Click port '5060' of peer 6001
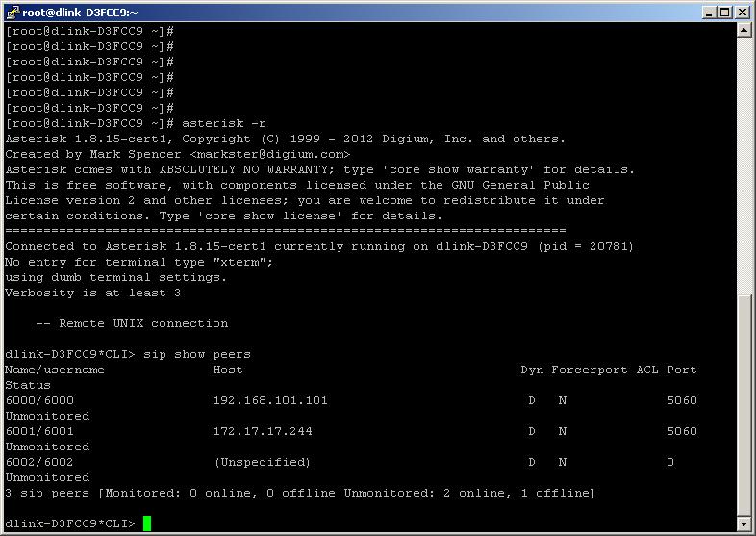756x536 pixels. pyautogui.click(x=682, y=431)
